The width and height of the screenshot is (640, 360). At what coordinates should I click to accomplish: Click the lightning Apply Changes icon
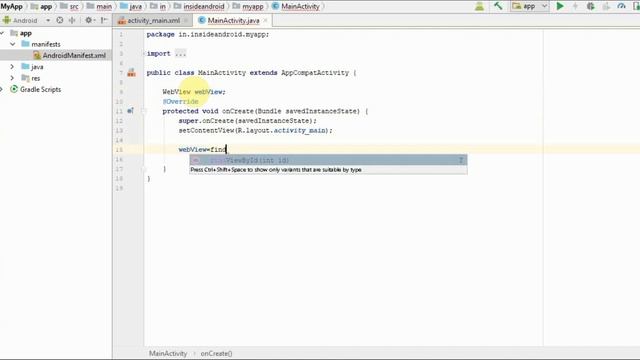pos(575,6)
